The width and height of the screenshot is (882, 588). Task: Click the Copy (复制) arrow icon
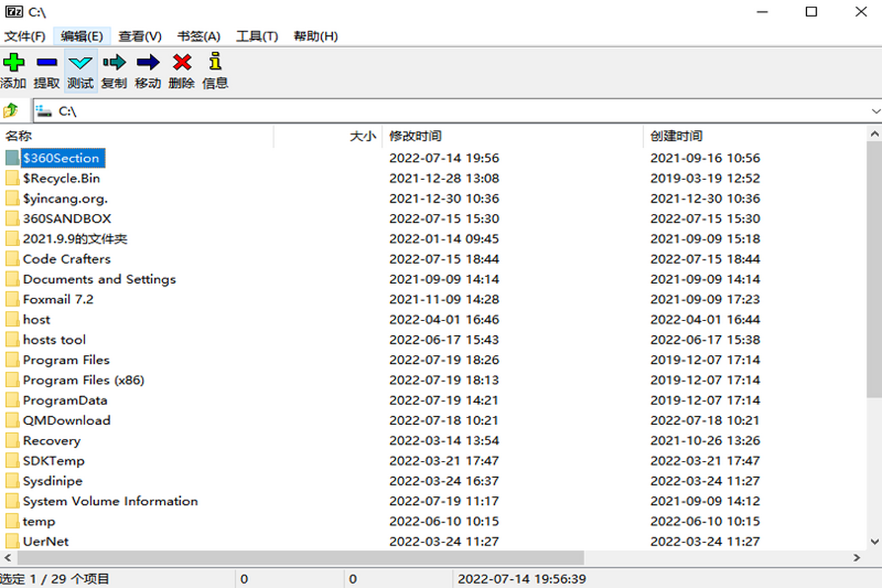click(x=114, y=62)
